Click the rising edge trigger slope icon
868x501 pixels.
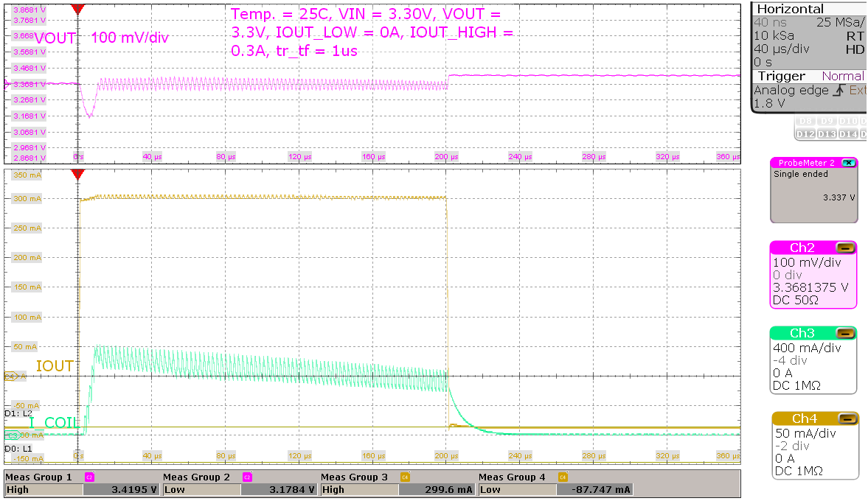click(839, 91)
